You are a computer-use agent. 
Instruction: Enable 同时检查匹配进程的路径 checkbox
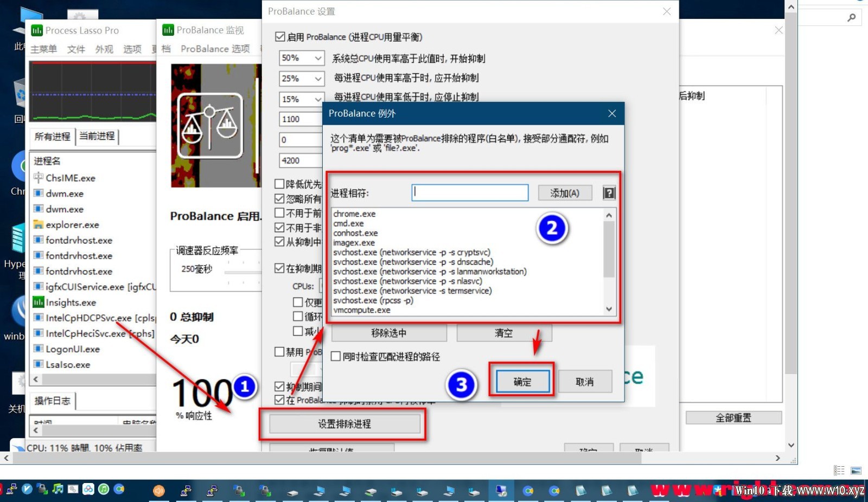pos(336,357)
